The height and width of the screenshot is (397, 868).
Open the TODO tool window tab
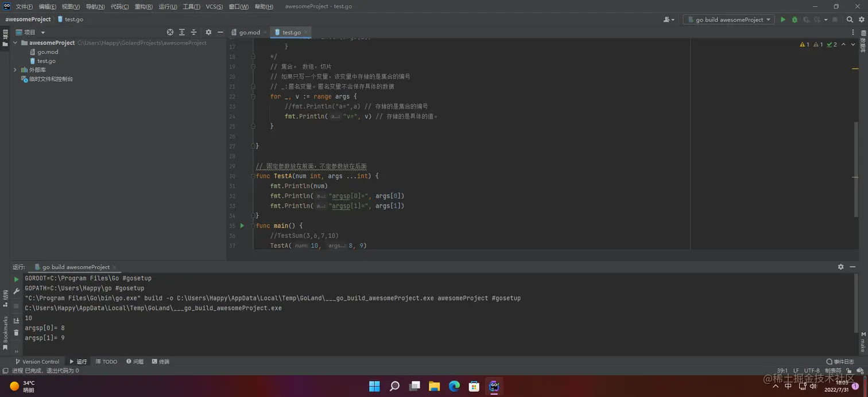106,361
